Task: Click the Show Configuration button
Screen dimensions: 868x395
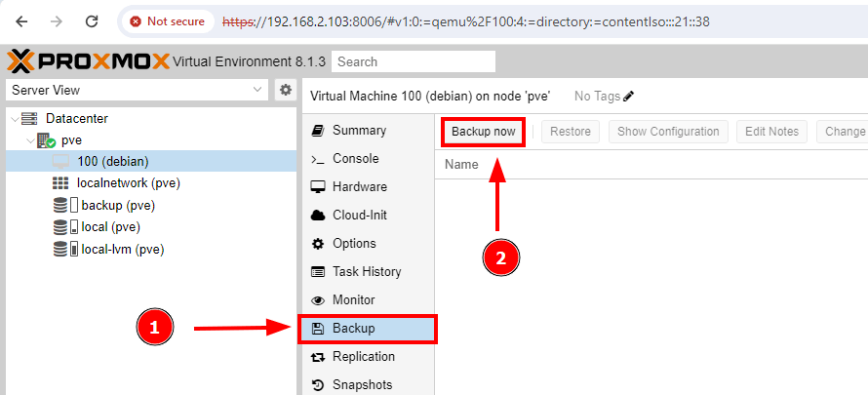Action: [668, 132]
